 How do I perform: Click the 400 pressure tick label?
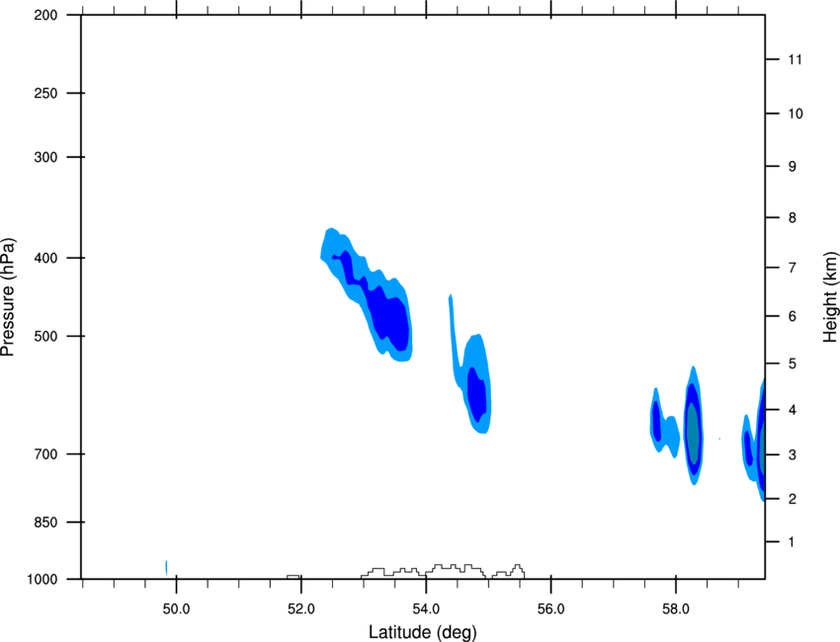[45, 258]
